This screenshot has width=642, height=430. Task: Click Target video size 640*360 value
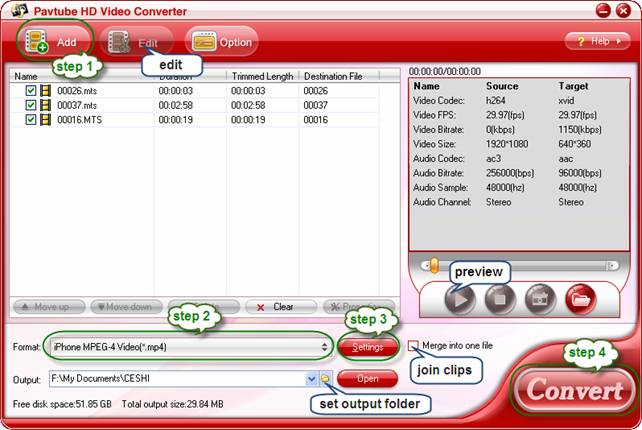574,144
